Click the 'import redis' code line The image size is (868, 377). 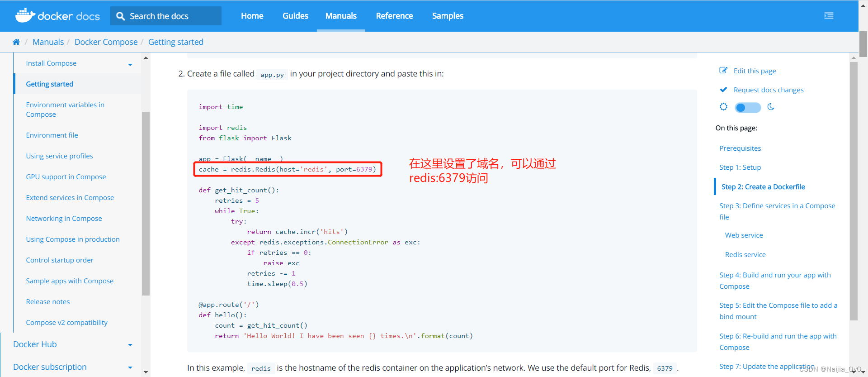[x=223, y=128]
